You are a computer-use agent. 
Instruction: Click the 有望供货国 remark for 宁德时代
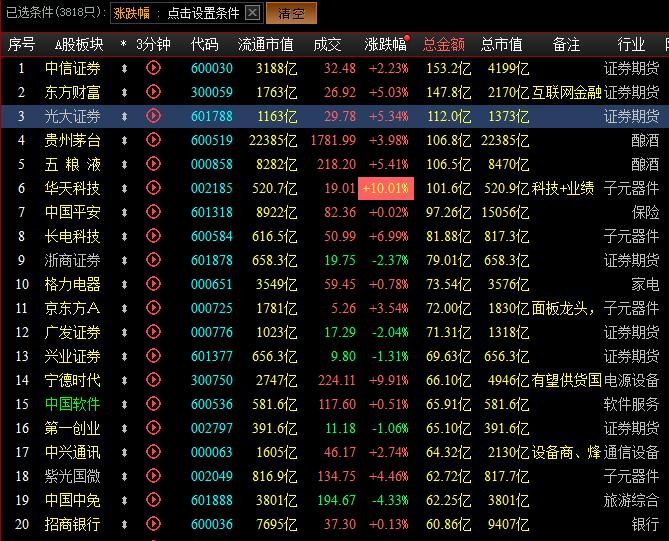click(567, 380)
